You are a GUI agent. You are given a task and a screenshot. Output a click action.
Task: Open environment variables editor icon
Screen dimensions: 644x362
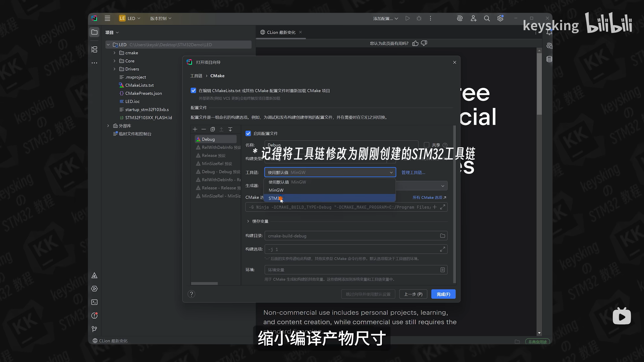442,270
